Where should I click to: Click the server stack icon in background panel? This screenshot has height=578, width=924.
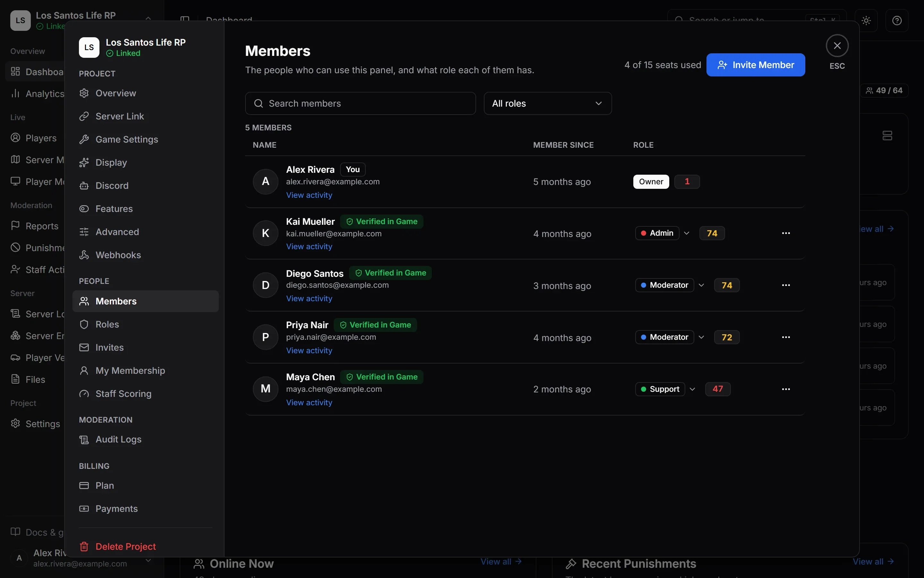tap(887, 136)
